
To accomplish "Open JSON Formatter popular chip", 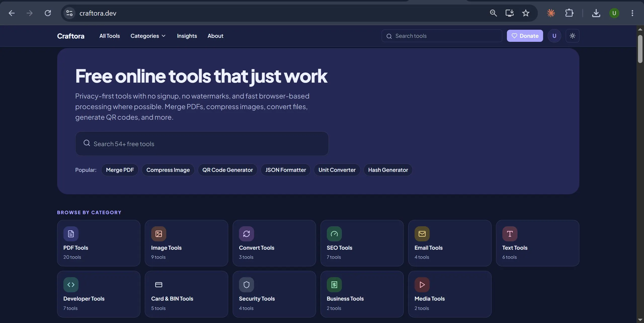I will (286, 170).
